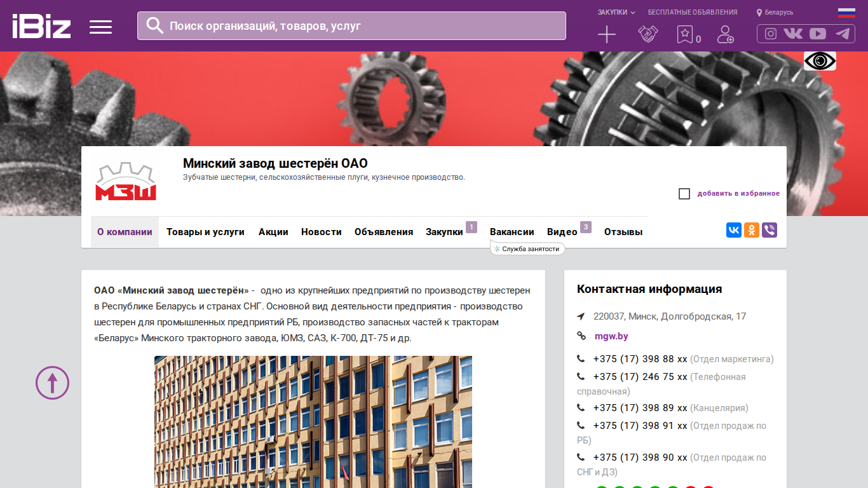Share company page on Odnoklassniki
Image resolution: width=868 pixels, height=488 pixels.
click(752, 230)
